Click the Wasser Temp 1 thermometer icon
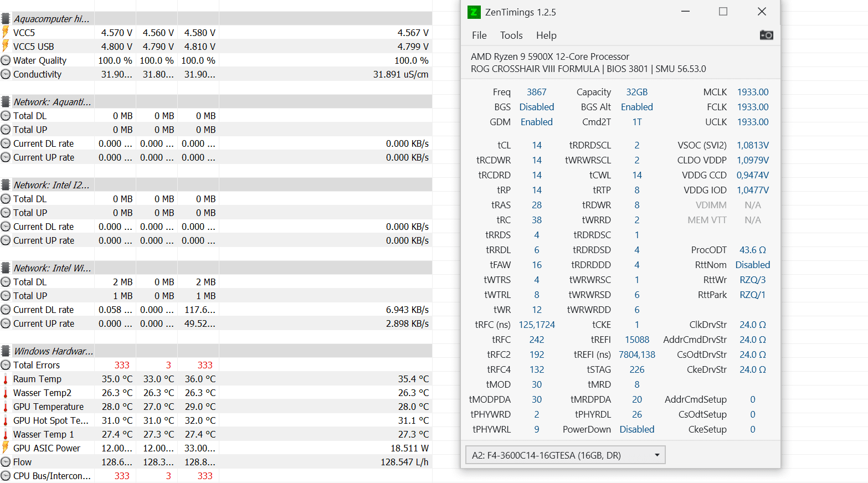This screenshot has height=483, width=868. coord(6,434)
